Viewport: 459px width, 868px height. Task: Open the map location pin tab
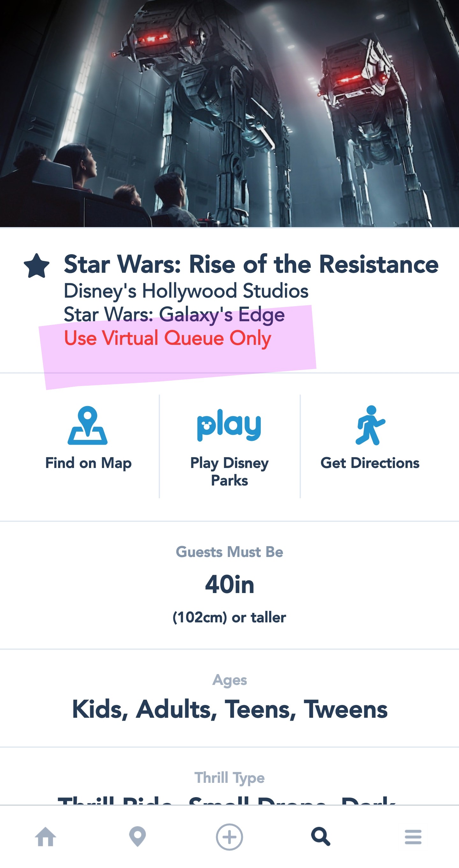click(x=137, y=836)
